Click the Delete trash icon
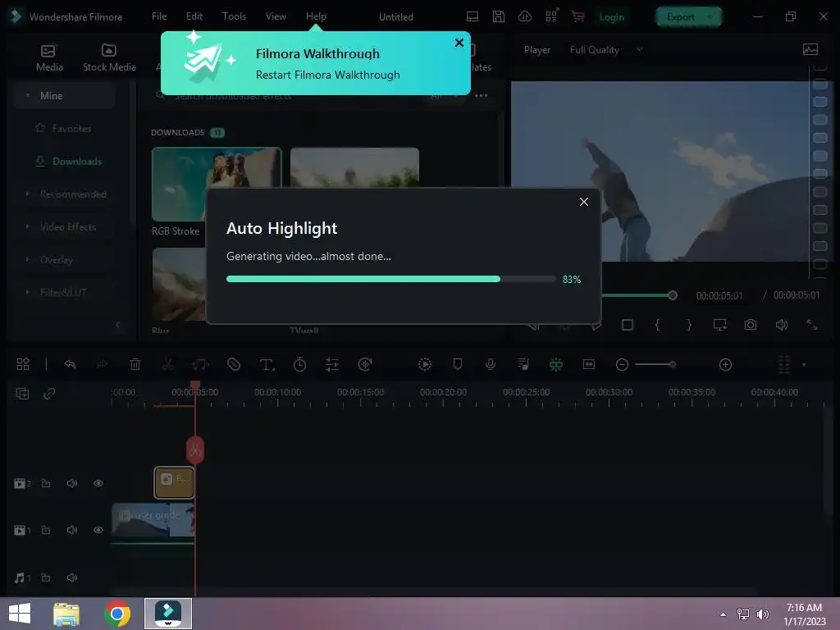The height and width of the screenshot is (630, 840). pyautogui.click(x=135, y=364)
